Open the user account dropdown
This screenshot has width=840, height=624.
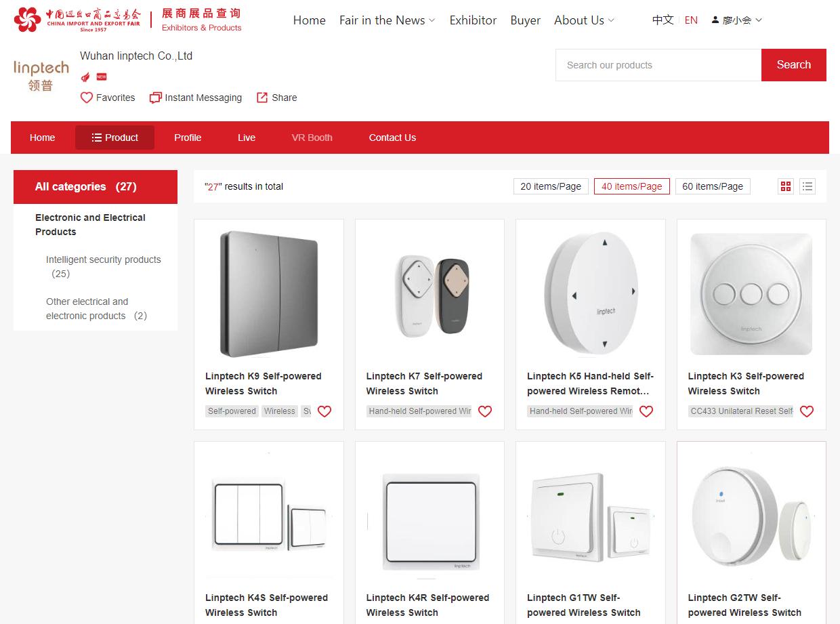pos(736,20)
